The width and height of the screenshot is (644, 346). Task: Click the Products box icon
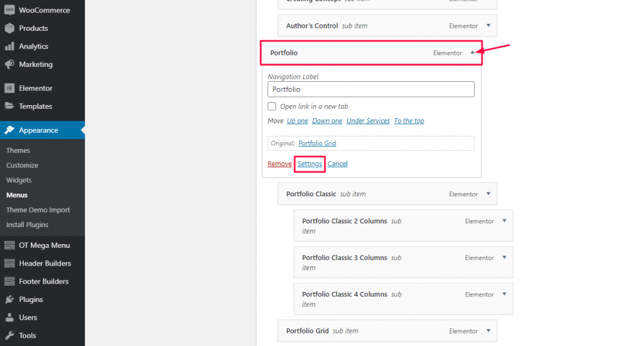(x=9, y=28)
